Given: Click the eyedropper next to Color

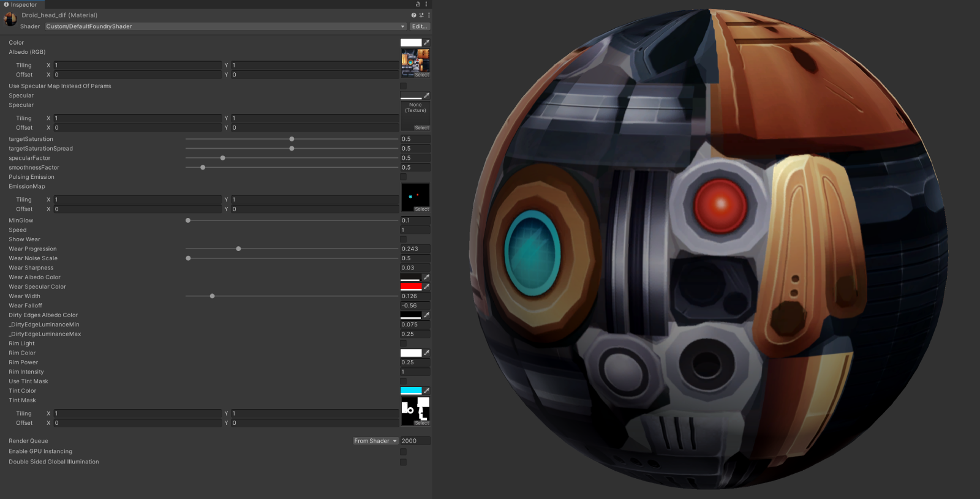Looking at the screenshot, I should [427, 43].
